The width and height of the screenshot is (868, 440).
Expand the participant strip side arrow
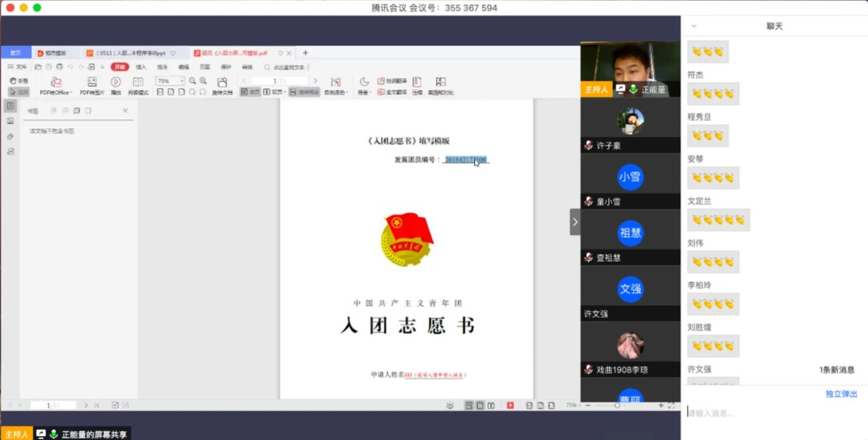575,222
